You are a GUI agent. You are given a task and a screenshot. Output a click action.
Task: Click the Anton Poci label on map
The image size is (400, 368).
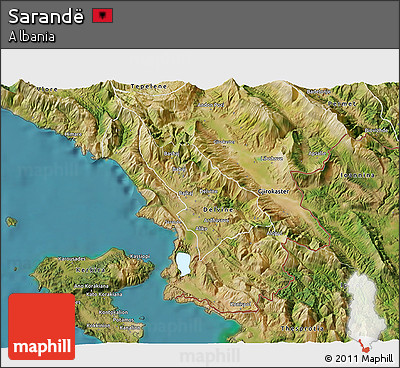pyautogui.click(x=211, y=105)
